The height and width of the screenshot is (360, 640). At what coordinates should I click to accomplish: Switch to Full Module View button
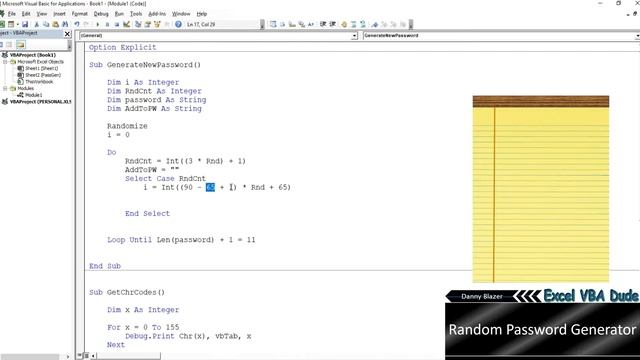(86, 356)
